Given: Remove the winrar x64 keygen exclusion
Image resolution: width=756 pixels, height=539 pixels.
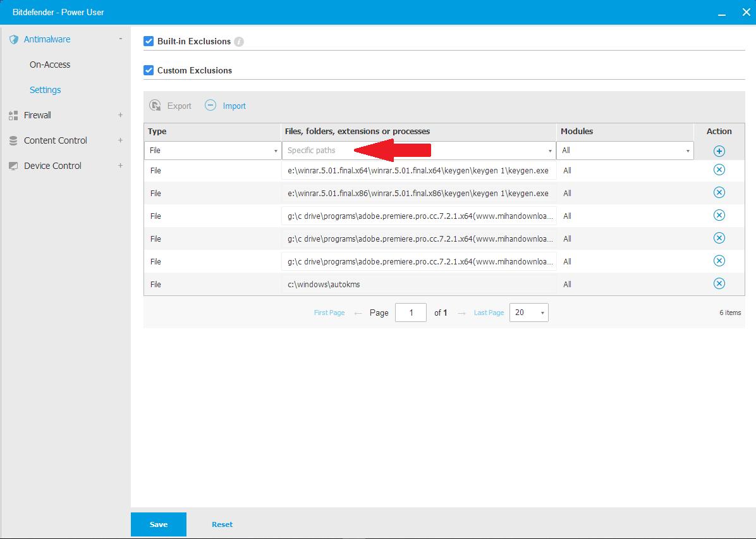Looking at the screenshot, I should (719, 170).
